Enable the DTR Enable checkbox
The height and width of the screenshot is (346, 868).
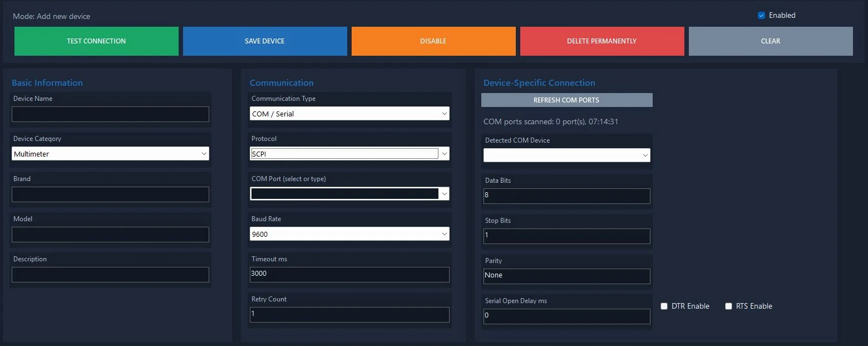click(x=664, y=306)
